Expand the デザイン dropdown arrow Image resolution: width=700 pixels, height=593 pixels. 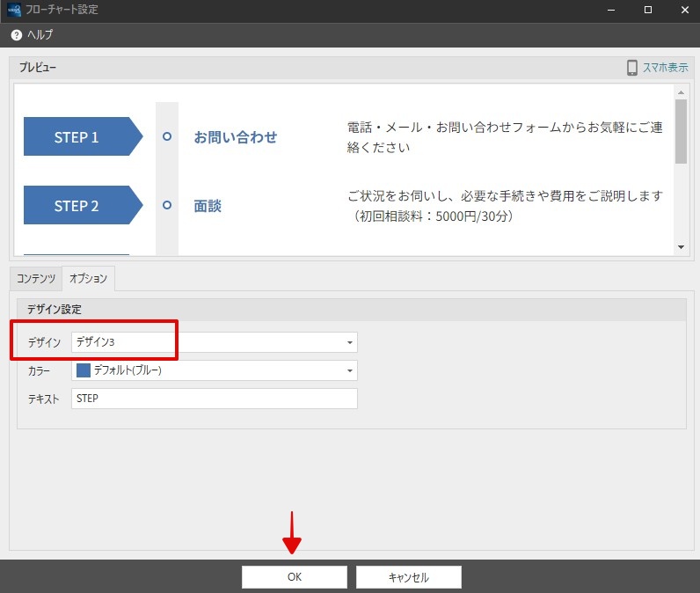point(349,342)
